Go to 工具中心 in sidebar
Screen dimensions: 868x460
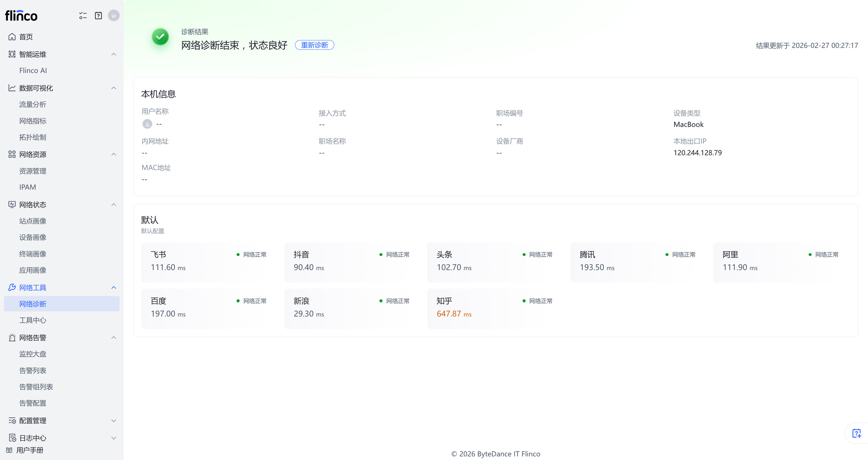tap(33, 320)
